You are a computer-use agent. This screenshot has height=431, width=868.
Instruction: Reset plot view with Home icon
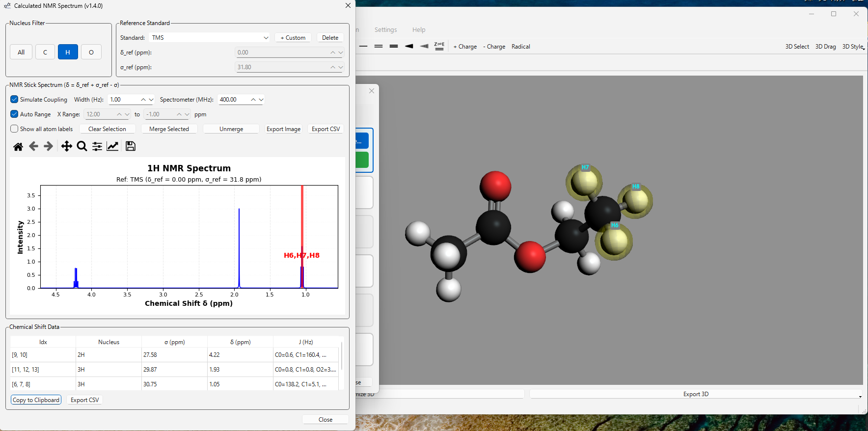18,146
